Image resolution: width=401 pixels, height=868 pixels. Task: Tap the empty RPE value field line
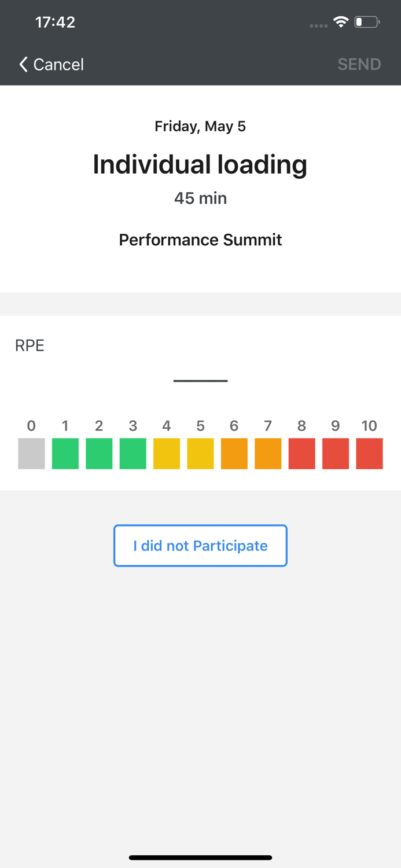[x=200, y=380]
